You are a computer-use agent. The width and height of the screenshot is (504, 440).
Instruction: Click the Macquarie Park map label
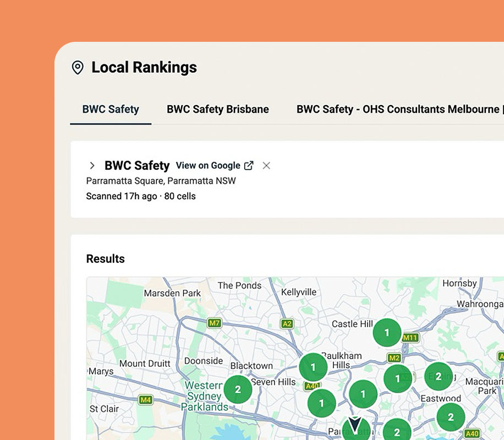point(485,386)
